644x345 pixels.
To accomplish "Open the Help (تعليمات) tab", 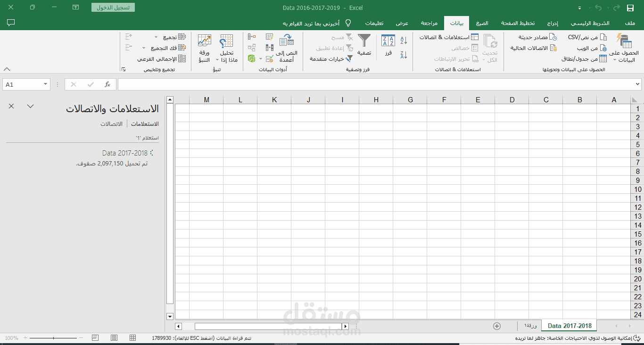I will 374,23.
